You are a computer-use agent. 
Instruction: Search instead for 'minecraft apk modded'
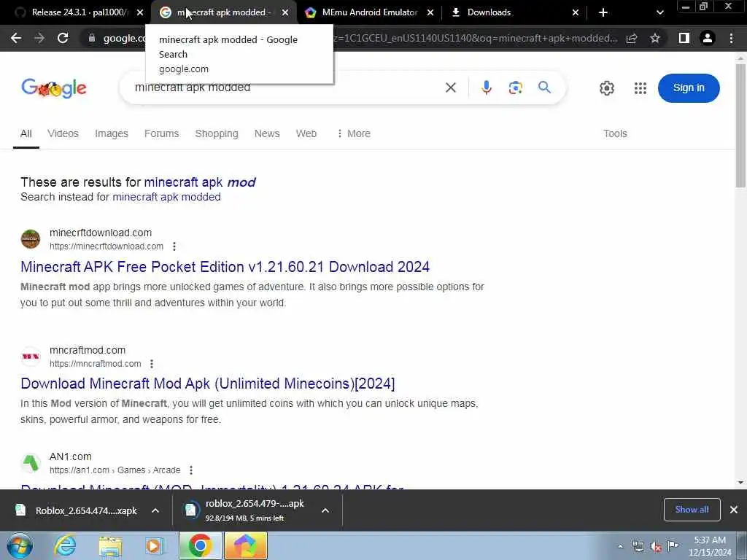[x=166, y=197]
